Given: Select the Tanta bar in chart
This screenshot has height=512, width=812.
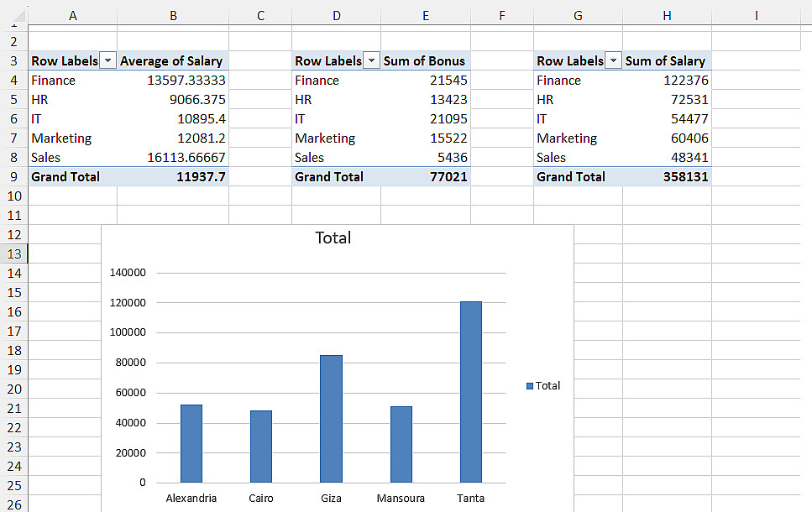Looking at the screenshot, I should [471, 392].
